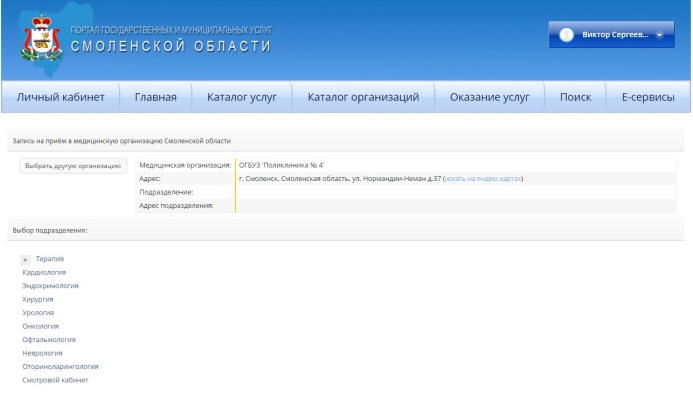Screen dimensions: 693x397
Task: Click the Портал государственных и муниципальных услуг subtitle
Action: click(171, 30)
